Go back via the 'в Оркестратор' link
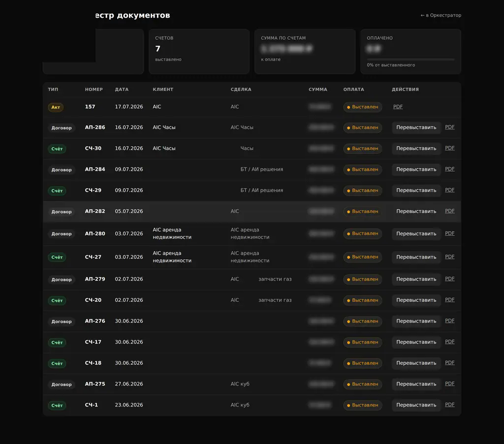The width and height of the screenshot is (504, 444). [441, 15]
